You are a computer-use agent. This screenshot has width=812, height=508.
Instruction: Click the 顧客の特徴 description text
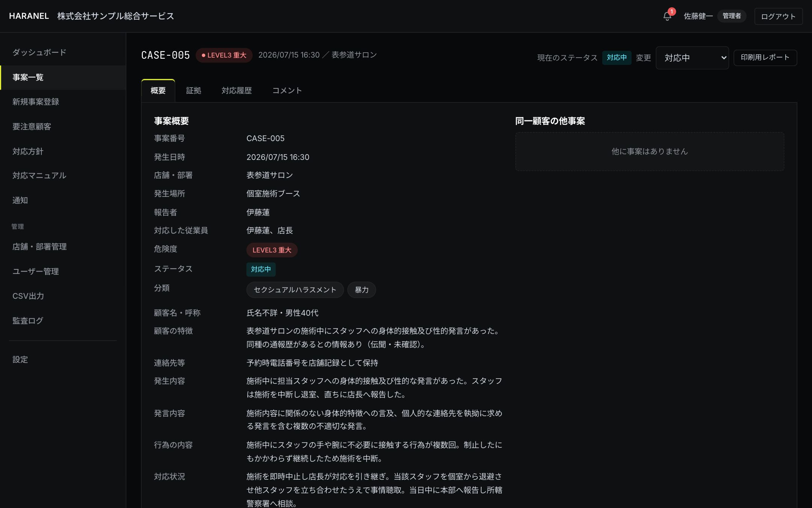pos(373,338)
